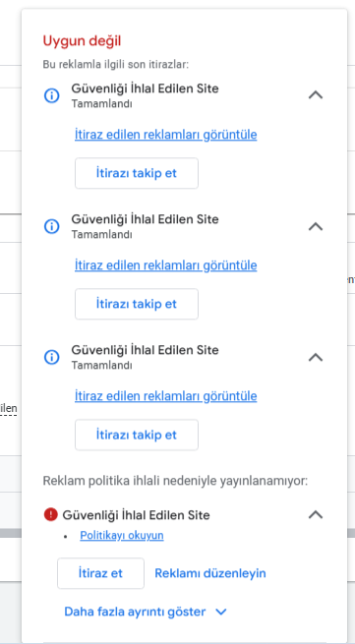Expand Daha fazla ayrıntı göster chevron
Viewport: 355px width, 644px height.
tap(221, 613)
